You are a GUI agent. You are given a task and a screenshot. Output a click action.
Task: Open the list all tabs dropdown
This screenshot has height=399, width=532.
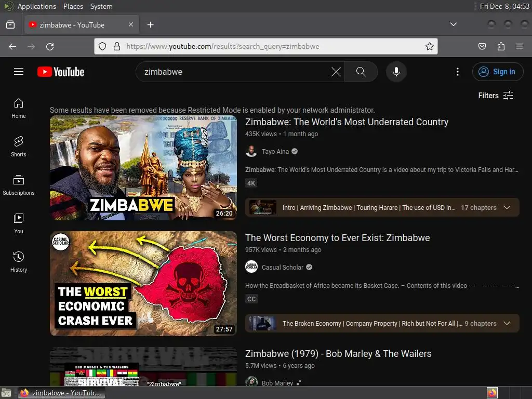(x=453, y=24)
